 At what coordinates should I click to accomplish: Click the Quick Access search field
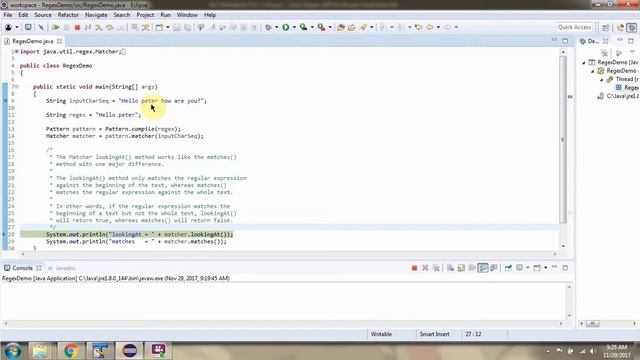(x=574, y=27)
